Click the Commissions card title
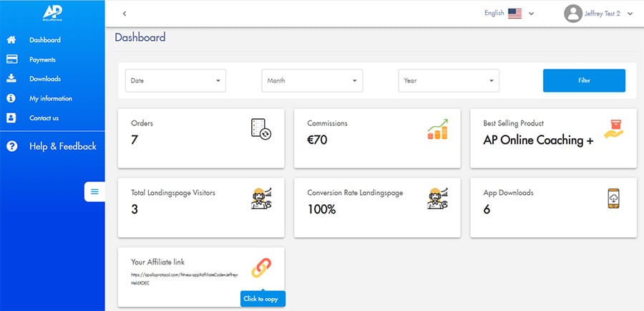Viewport: 644px width, 311px height. [327, 123]
